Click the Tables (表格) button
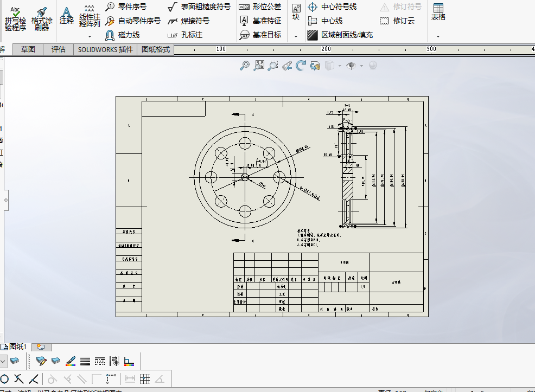 [x=438, y=12]
